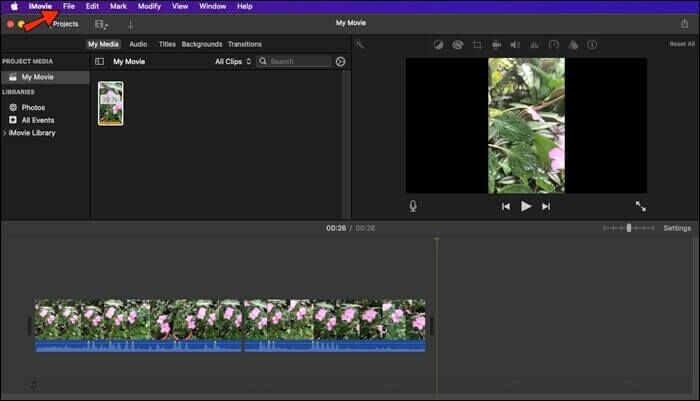The height and width of the screenshot is (401, 700).
Task: Open the Help menu
Action: (245, 6)
